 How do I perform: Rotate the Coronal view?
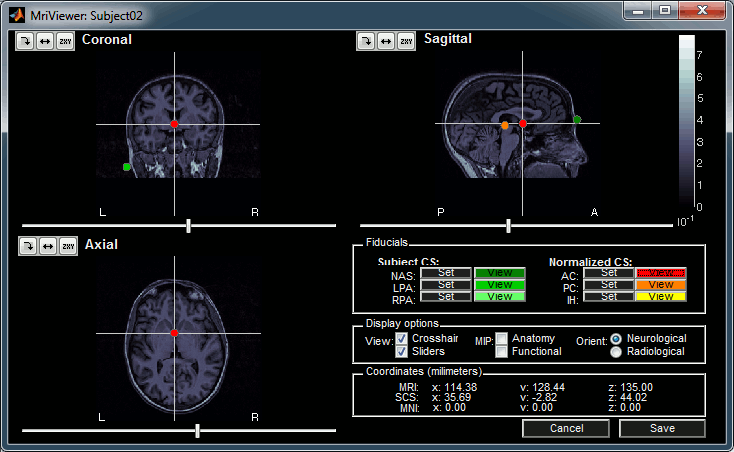[27, 41]
